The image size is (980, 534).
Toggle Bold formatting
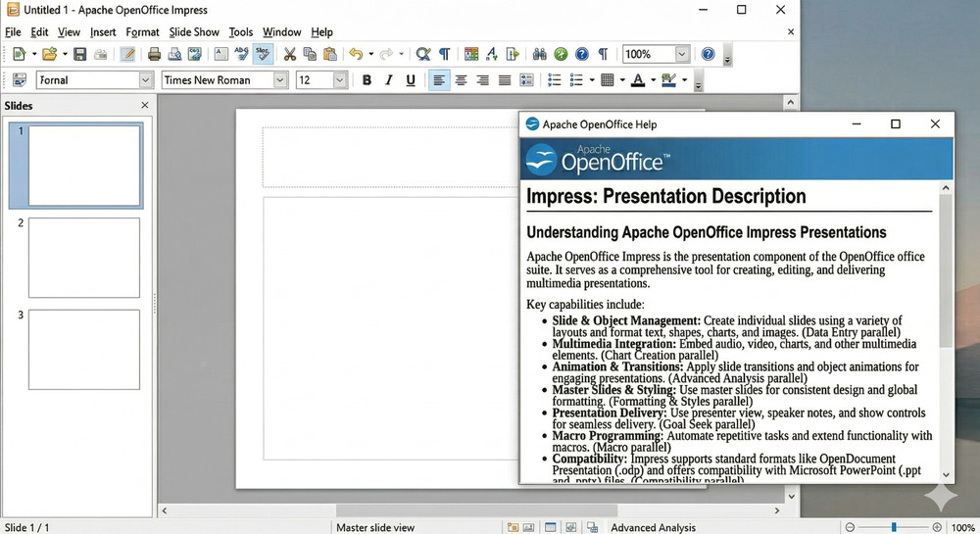tap(367, 80)
